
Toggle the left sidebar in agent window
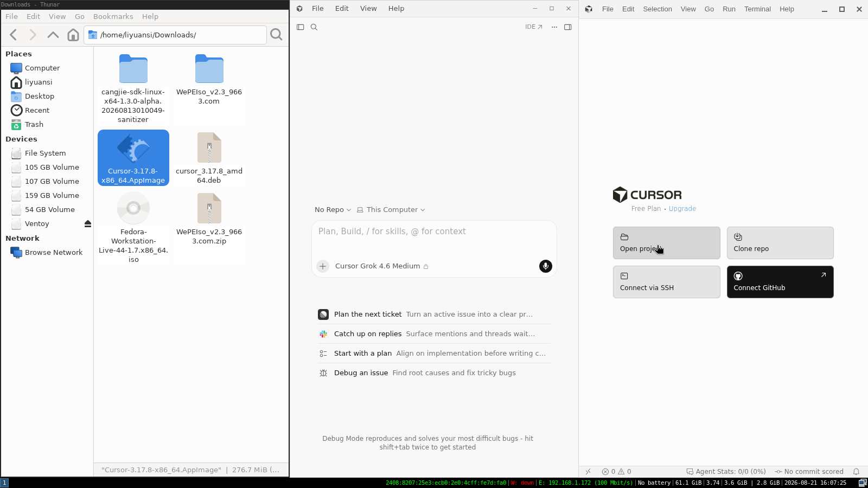click(x=300, y=27)
